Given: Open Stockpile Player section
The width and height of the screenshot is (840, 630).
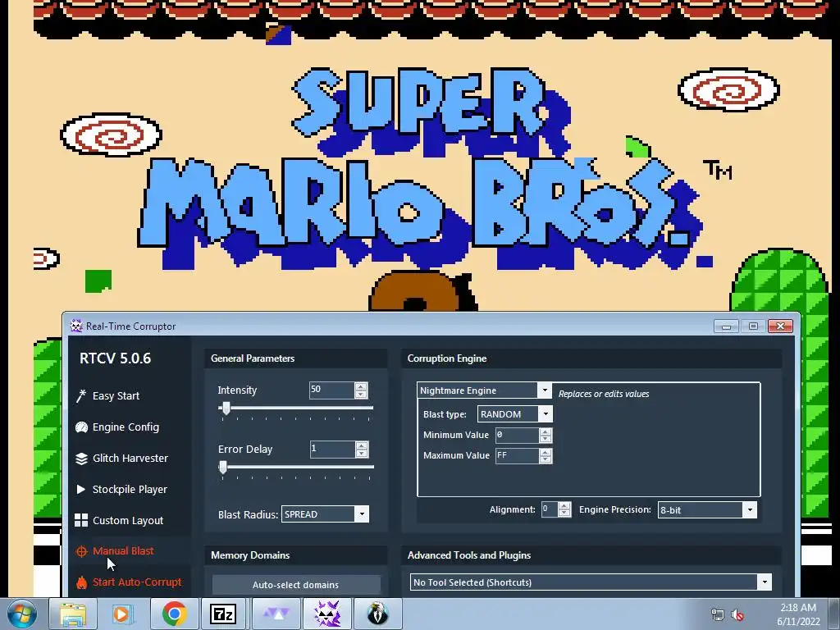Looking at the screenshot, I should click(x=130, y=489).
